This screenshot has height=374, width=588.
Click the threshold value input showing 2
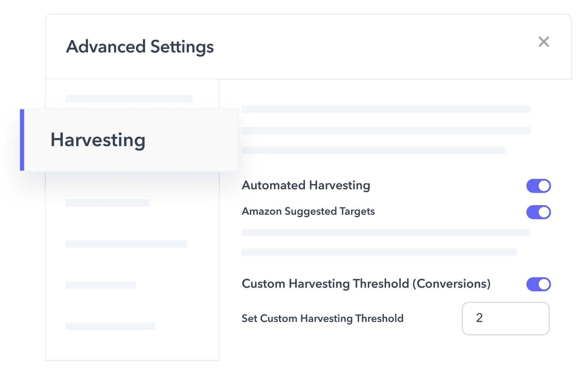click(505, 318)
